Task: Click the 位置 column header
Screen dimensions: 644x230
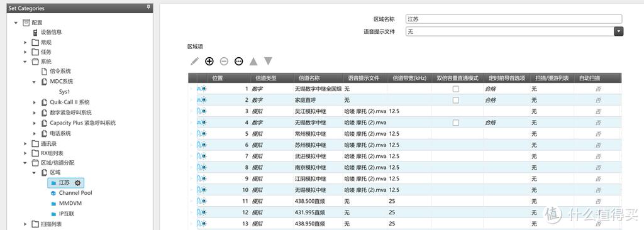Action: tap(229, 78)
